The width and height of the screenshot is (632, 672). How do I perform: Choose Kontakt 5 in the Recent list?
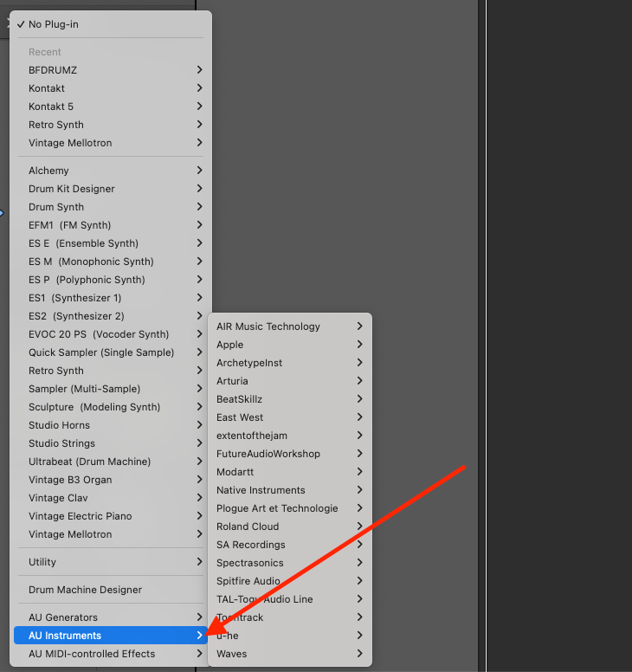click(x=111, y=107)
